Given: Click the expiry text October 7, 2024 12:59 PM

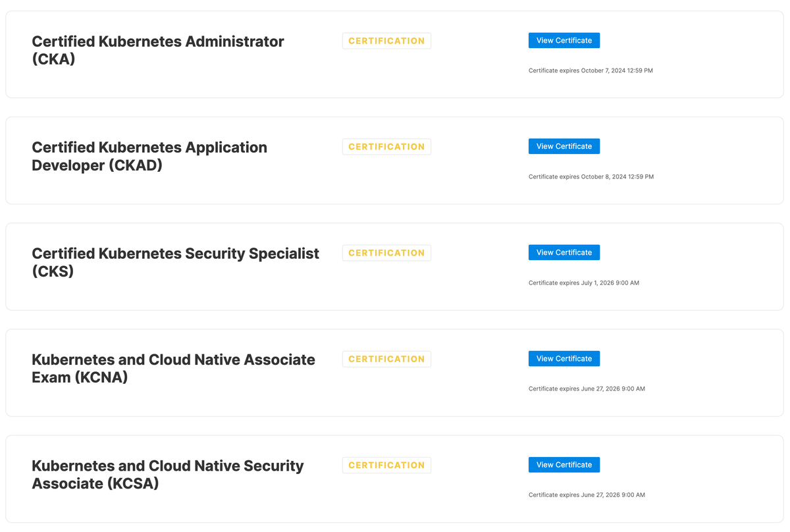Looking at the screenshot, I should 617,70.
